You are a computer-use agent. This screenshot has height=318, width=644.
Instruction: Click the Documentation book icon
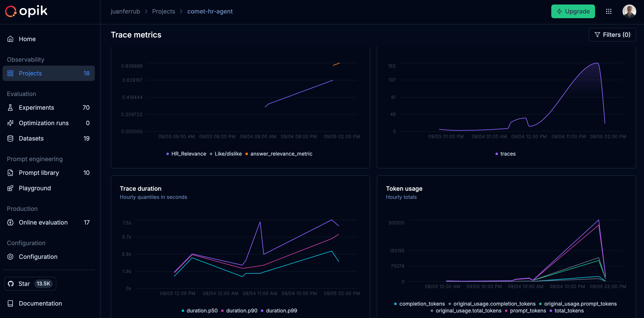tap(10, 303)
